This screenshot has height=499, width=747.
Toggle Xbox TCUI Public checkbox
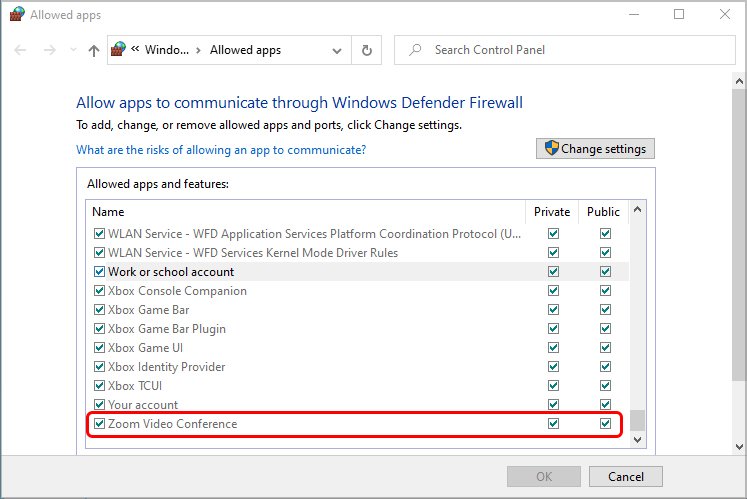click(605, 386)
